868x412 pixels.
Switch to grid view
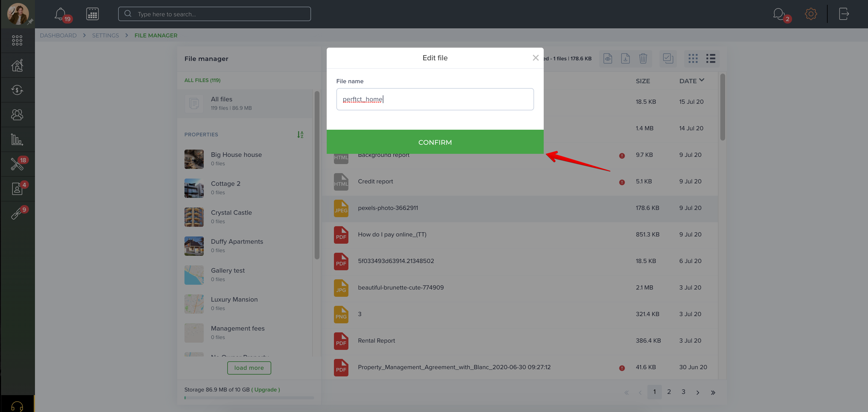pyautogui.click(x=693, y=58)
